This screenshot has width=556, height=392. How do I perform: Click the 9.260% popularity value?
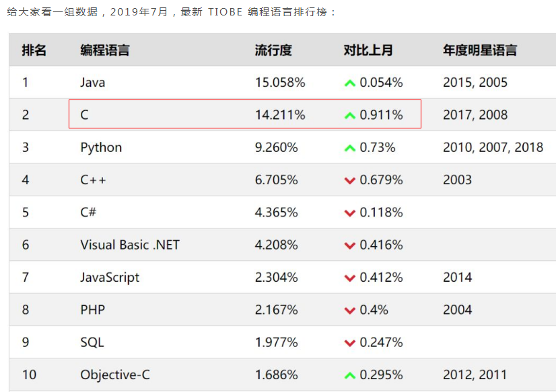(x=276, y=147)
